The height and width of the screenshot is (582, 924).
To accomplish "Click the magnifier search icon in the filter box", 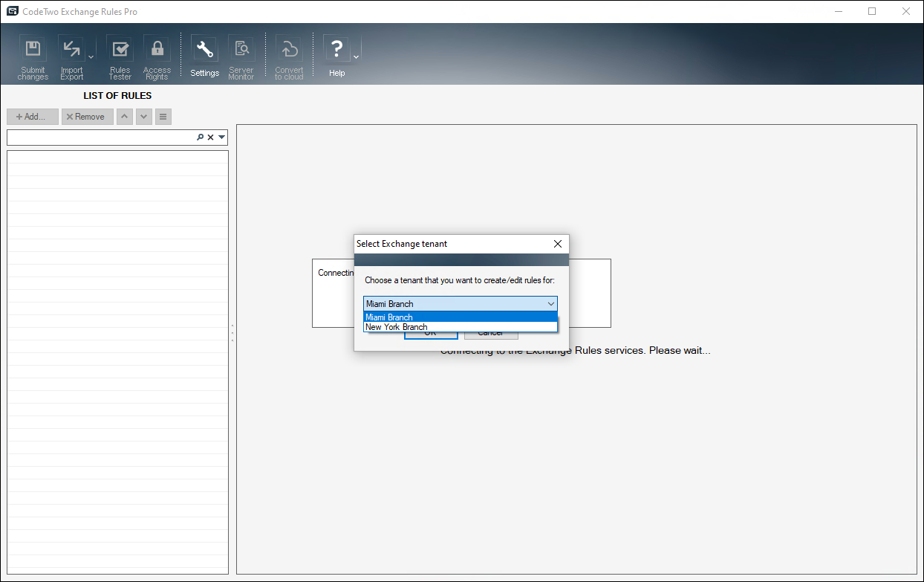I will pos(200,138).
